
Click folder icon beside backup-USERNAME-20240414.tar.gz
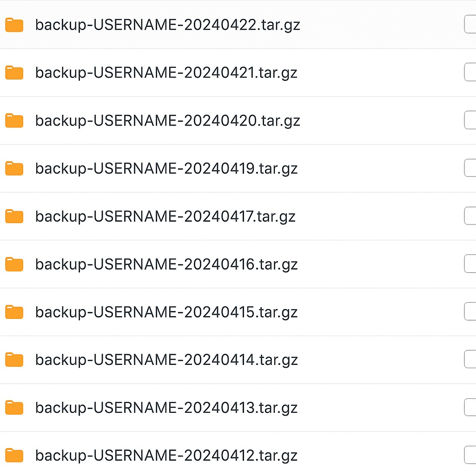click(x=14, y=360)
